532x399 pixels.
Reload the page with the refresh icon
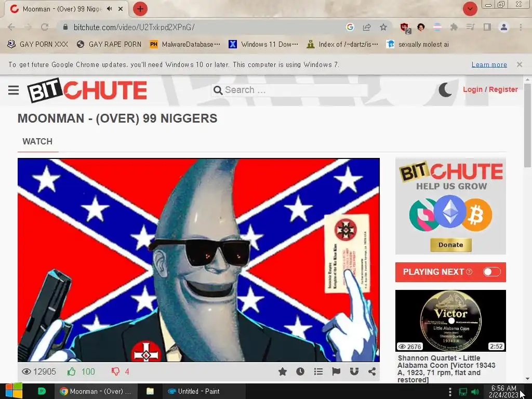click(x=45, y=27)
